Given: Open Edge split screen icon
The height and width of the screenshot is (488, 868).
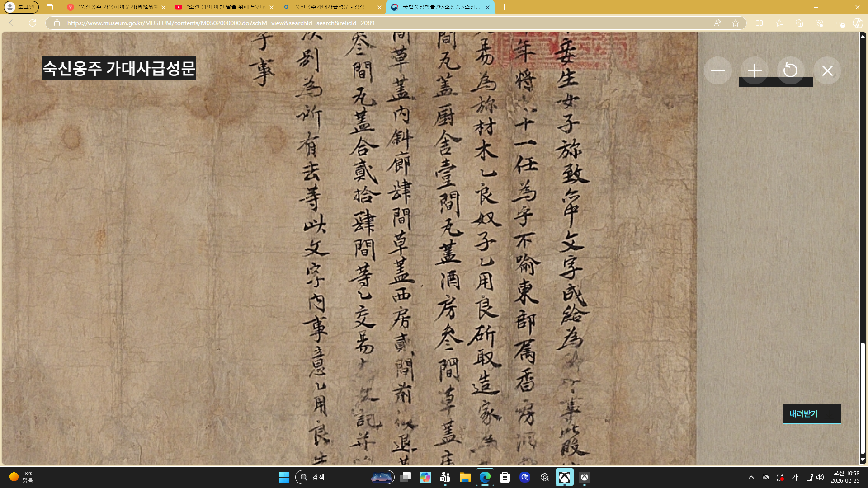Looking at the screenshot, I should pos(759,23).
